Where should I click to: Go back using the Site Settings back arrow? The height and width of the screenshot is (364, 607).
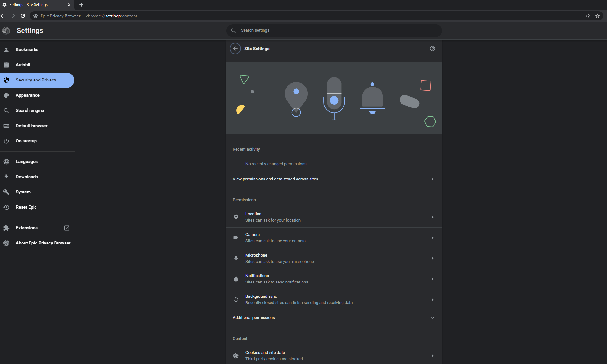coord(235,48)
